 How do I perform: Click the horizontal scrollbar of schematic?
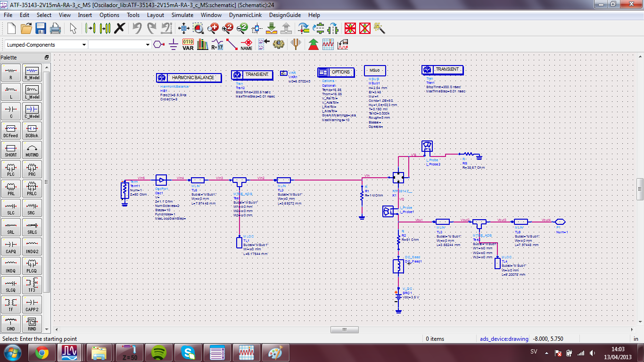(x=344, y=329)
